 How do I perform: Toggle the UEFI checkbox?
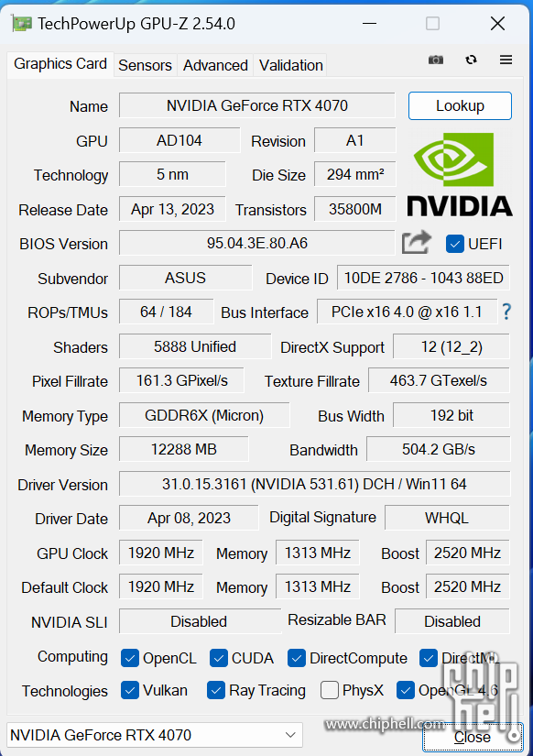(x=454, y=244)
